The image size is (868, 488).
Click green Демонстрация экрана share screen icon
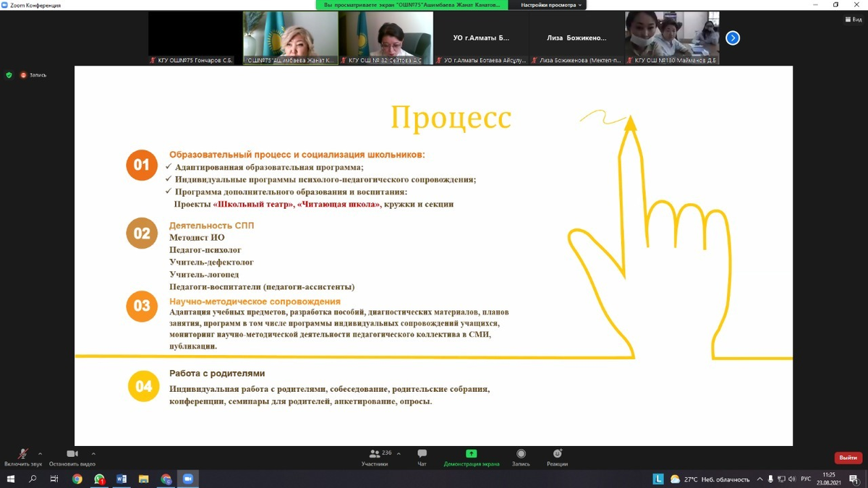pyautogui.click(x=471, y=454)
